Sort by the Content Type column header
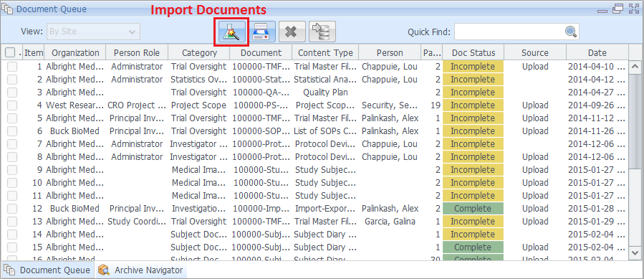The image size is (644, 279). 325,52
